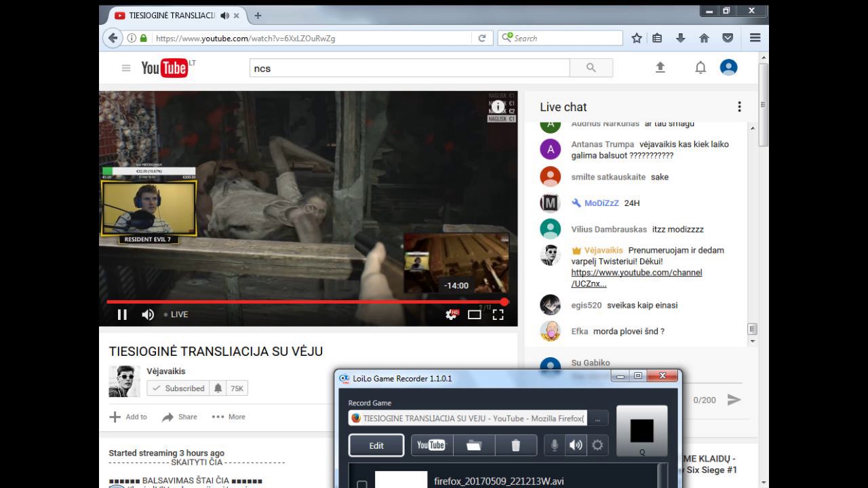
Task: Toggle system sound recording in LoiLo
Action: (x=576, y=445)
